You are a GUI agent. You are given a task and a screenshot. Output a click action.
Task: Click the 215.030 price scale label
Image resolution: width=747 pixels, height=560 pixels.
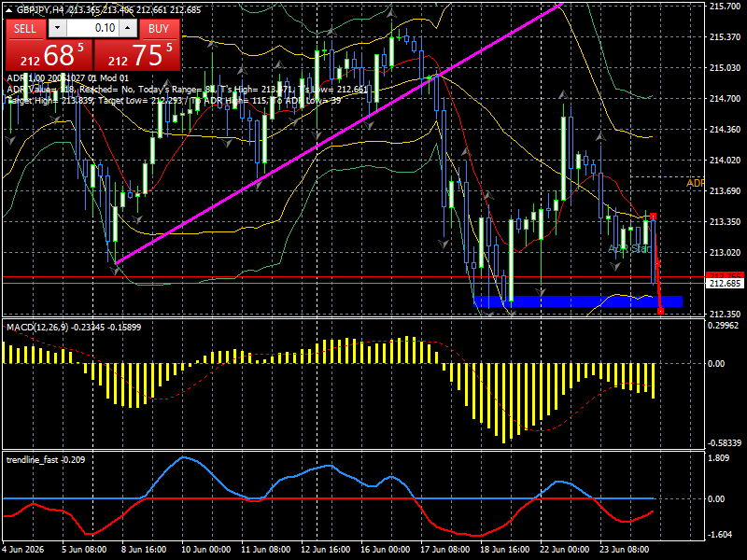(x=725, y=68)
